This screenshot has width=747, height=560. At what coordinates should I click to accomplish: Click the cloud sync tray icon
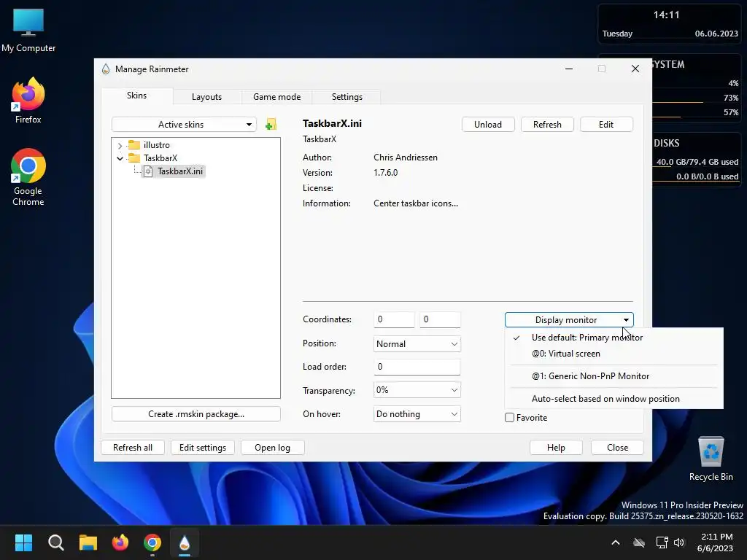pos(639,542)
